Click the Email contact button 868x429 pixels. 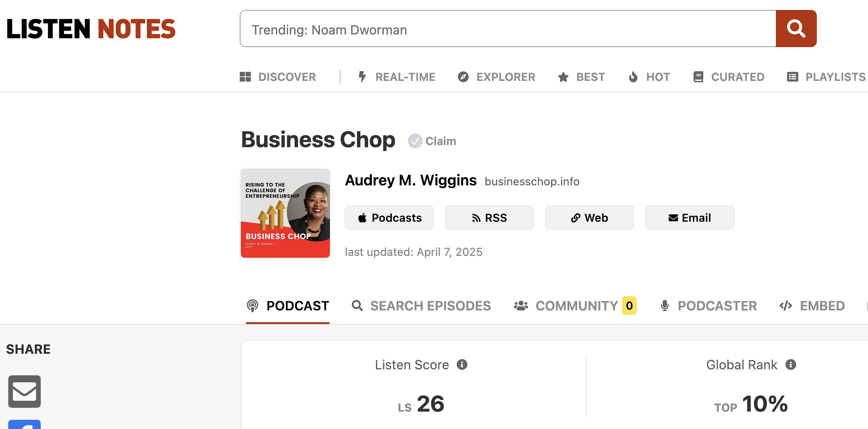(690, 218)
